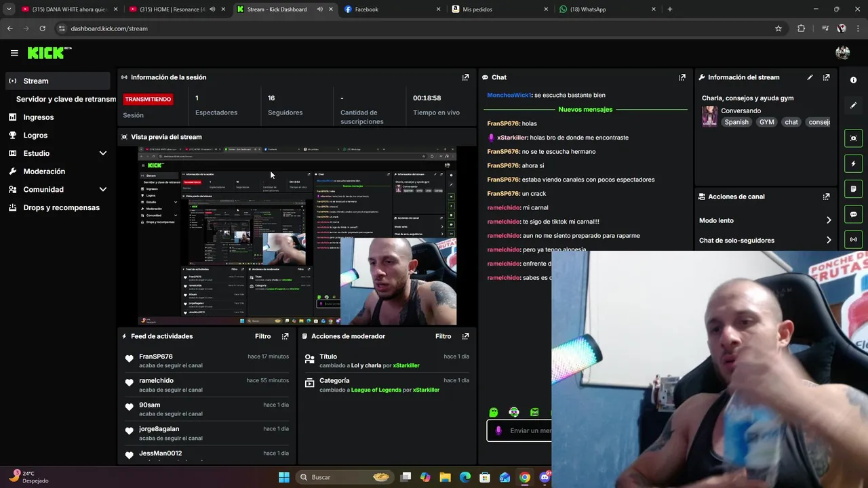Toggle the broadcast signal widget in right rail
This screenshot has width=868, height=488.
(x=853, y=239)
